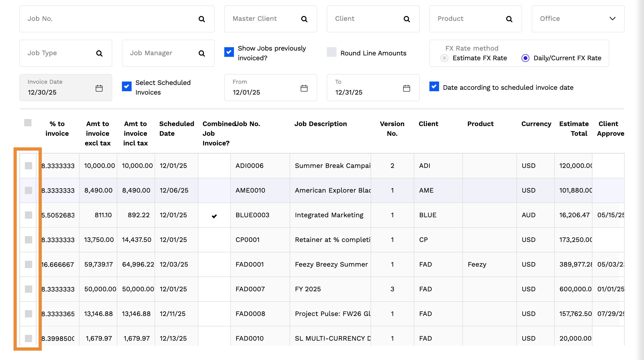
Task: Tick the select-all checkbox in table header
Action: click(x=28, y=123)
